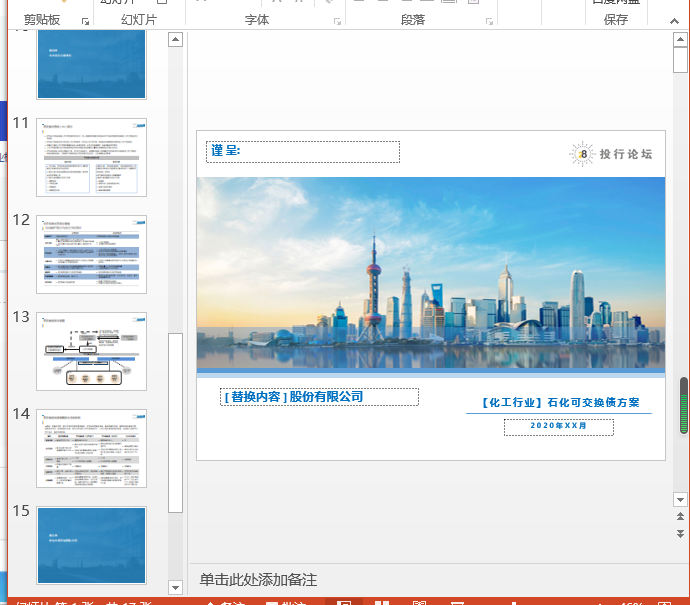Select slide 11 thumbnail
690x605 pixels.
click(x=92, y=158)
